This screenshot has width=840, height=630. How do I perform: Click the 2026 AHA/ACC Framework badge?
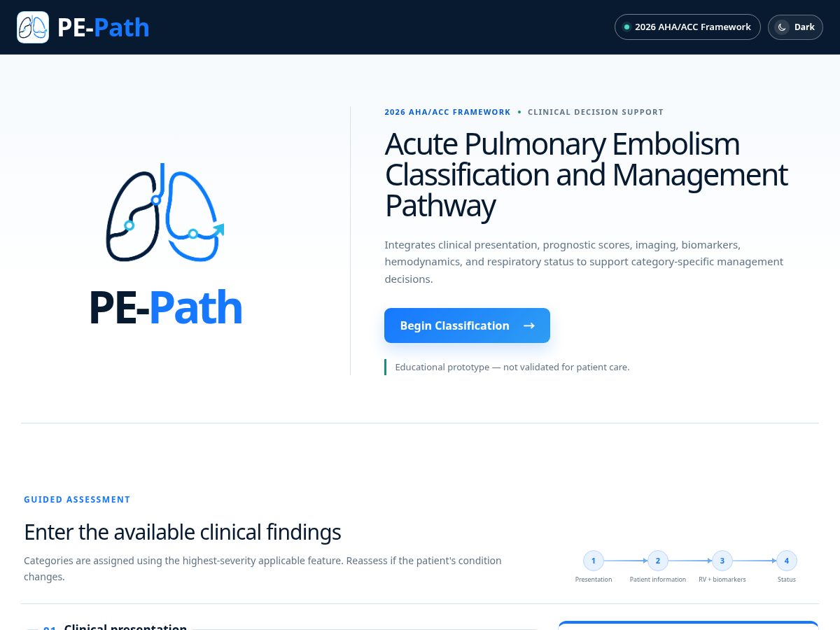coord(687,27)
